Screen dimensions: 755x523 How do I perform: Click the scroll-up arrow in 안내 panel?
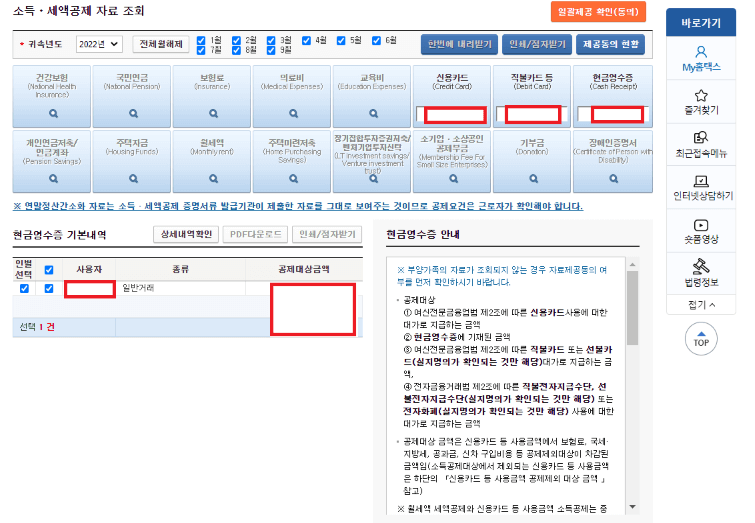coord(632,264)
